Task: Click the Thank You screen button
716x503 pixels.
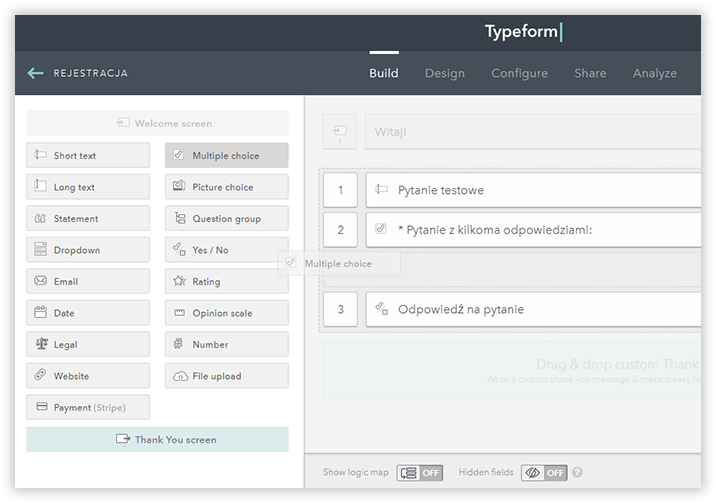Action: pyautogui.click(x=157, y=439)
